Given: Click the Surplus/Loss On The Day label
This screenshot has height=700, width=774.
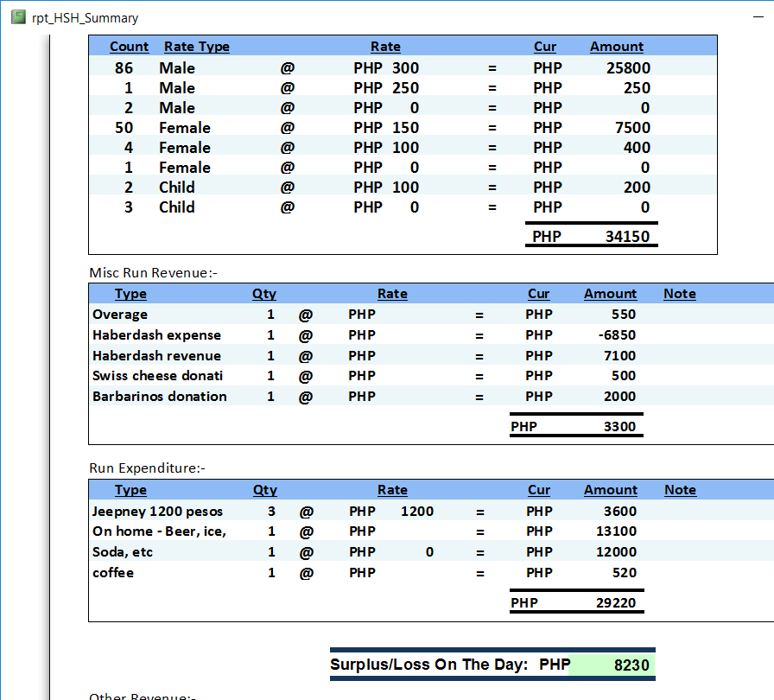Looking at the screenshot, I should (x=428, y=665).
